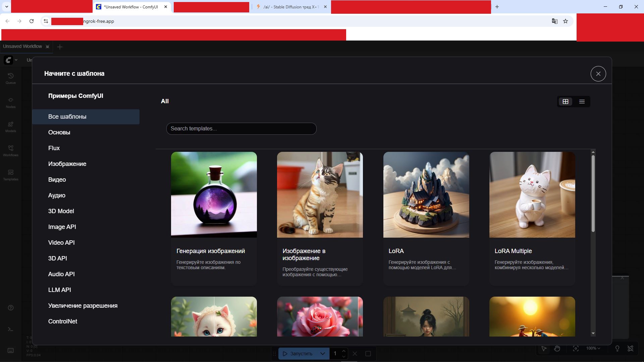Select the Flux template category
Screen dimensions: 644x362
pos(54,148)
